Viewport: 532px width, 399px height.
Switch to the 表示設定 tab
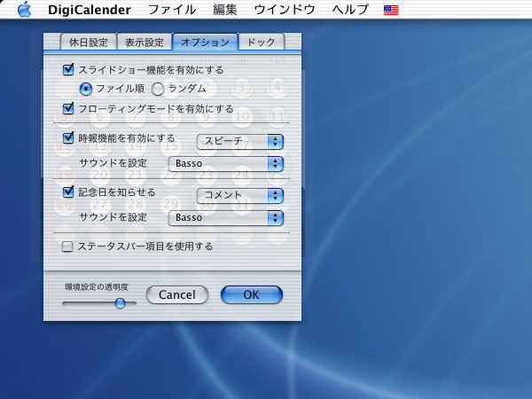coord(145,42)
